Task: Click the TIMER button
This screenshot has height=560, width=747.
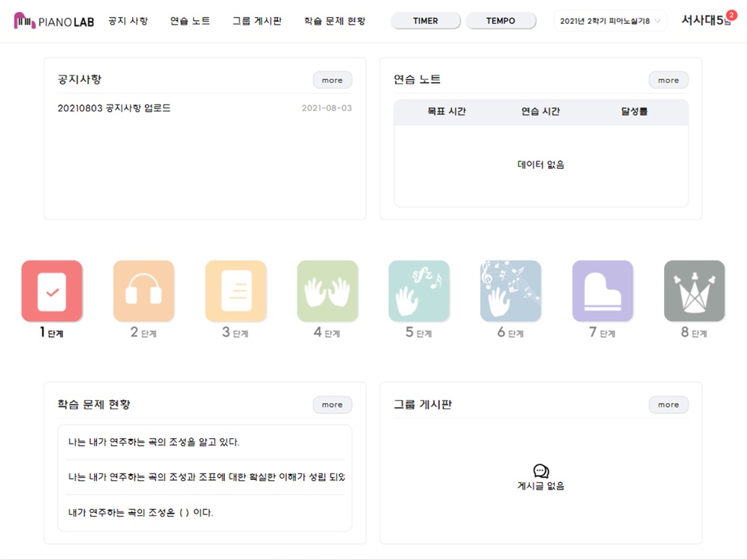Action: tap(426, 21)
